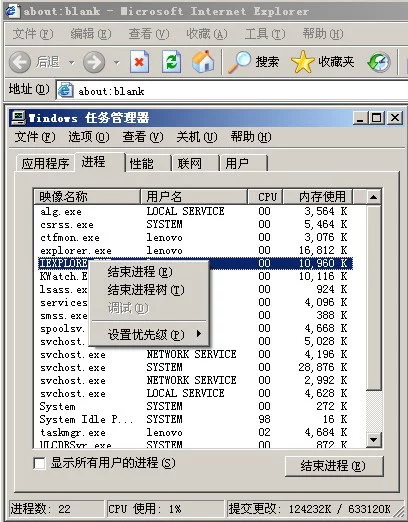Open IE 收藏(A) menu

tap(207, 34)
